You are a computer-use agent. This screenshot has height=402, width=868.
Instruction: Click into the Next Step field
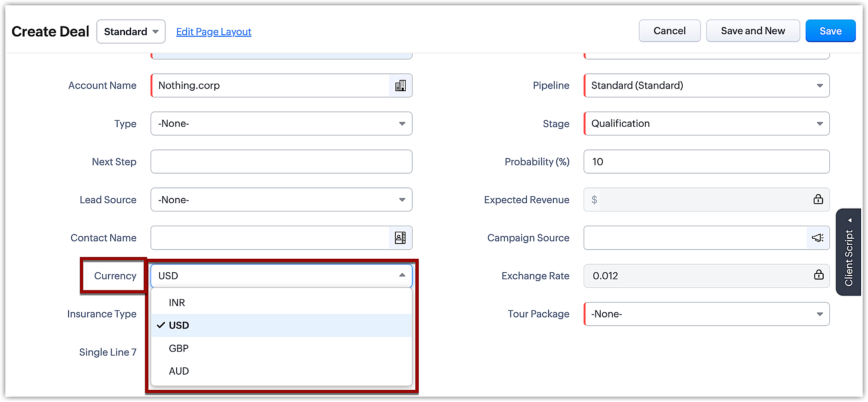[281, 161]
